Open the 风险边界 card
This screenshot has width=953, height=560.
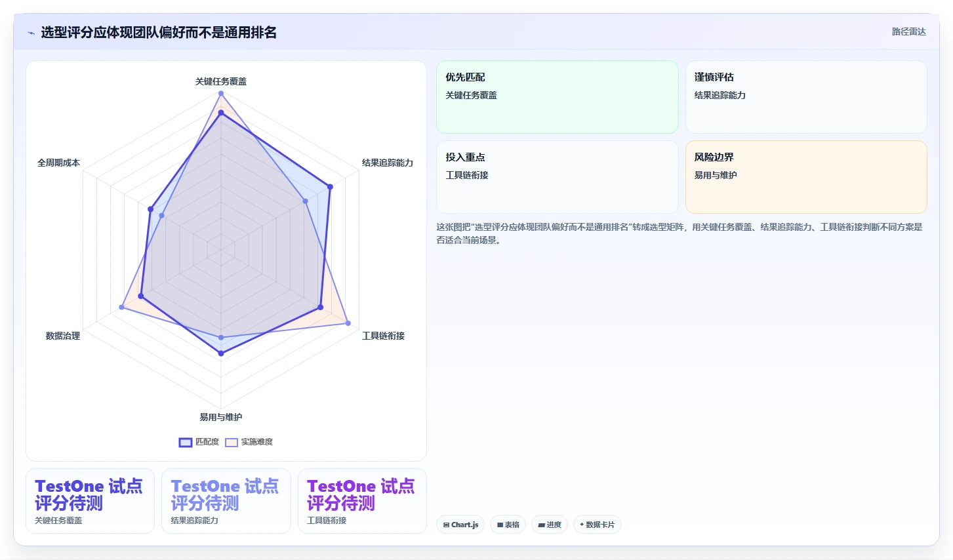[806, 177]
